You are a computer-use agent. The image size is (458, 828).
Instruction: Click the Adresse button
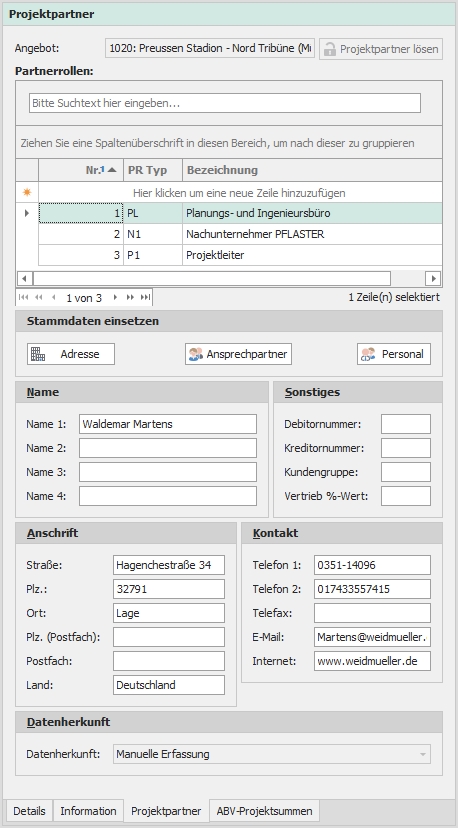(71, 354)
